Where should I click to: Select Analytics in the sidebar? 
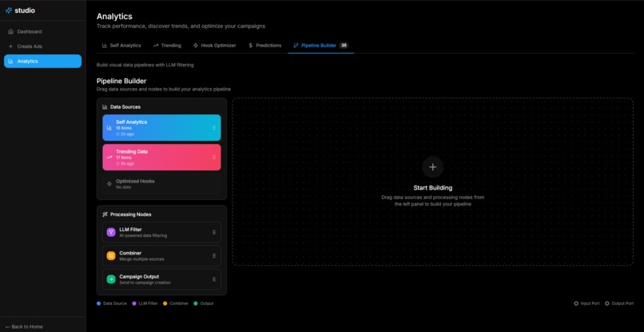(42, 62)
